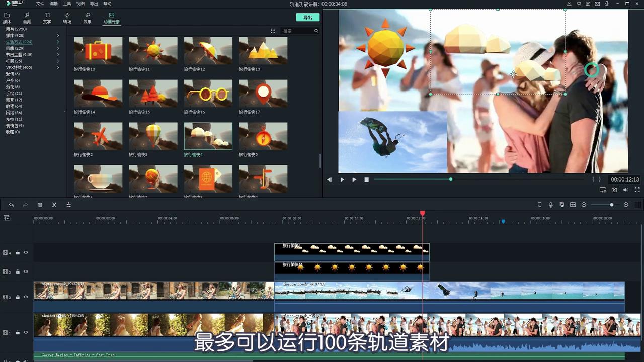The height and width of the screenshot is (362, 644).
Task: Click the 00:00:12:13 timecode display
Action: tap(625, 179)
